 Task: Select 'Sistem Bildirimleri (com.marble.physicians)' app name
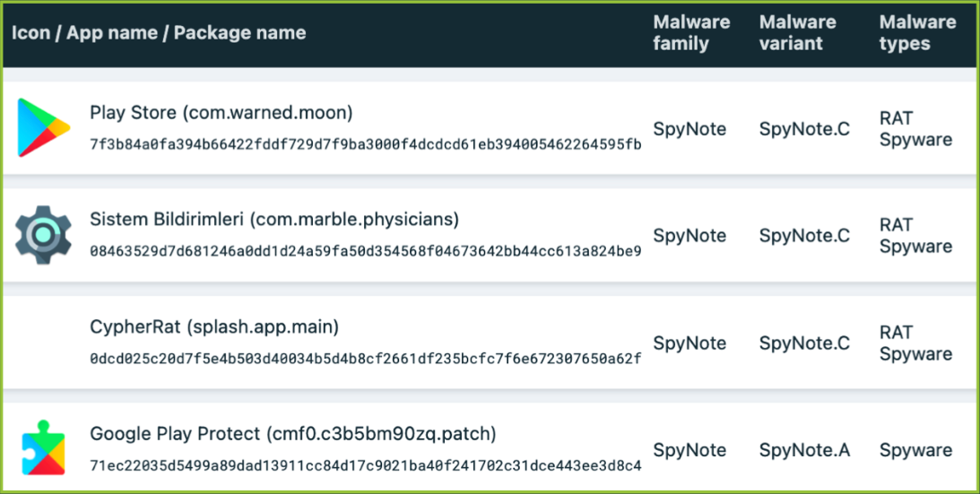274,221
